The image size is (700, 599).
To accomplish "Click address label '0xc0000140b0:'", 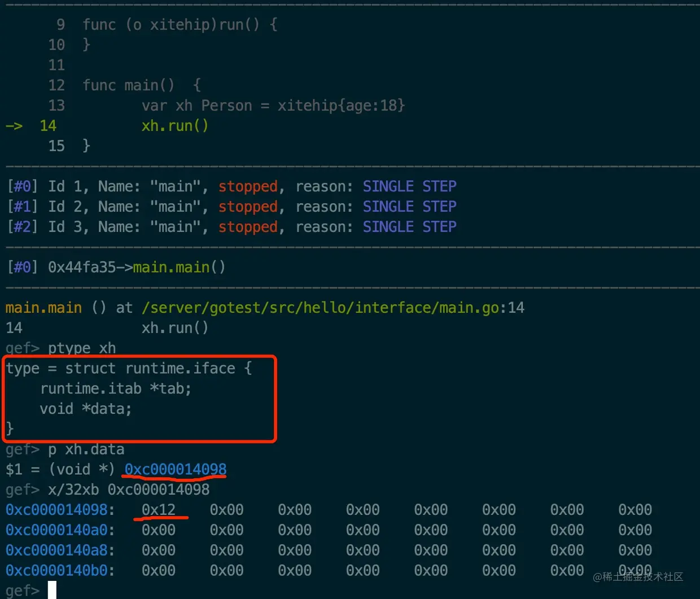I will click(60, 571).
